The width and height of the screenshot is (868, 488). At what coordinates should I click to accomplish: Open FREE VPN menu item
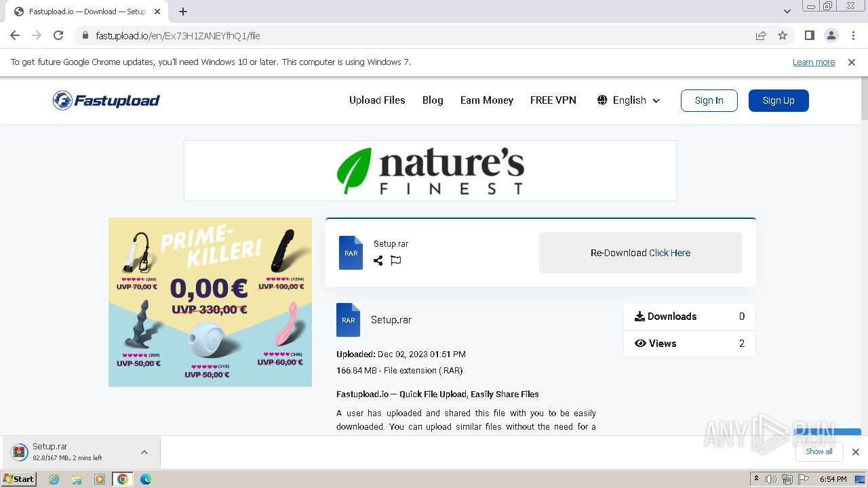pyautogui.click(x=553, y=100)
